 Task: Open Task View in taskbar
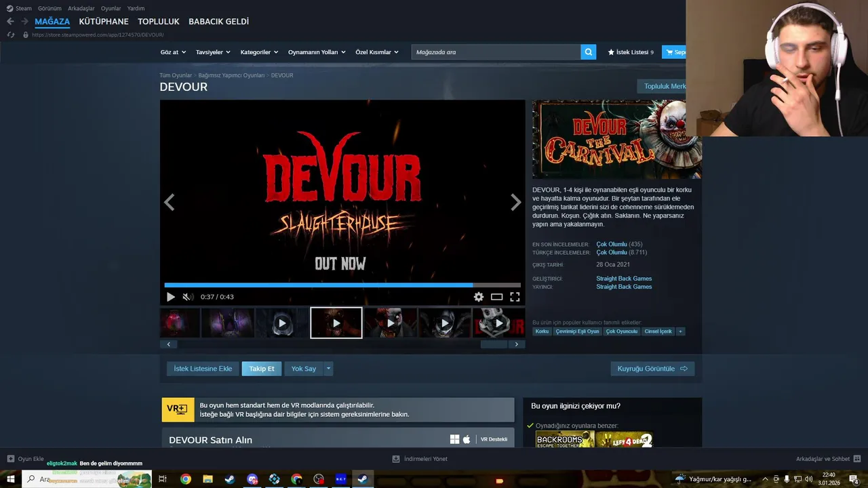point(163,479)
